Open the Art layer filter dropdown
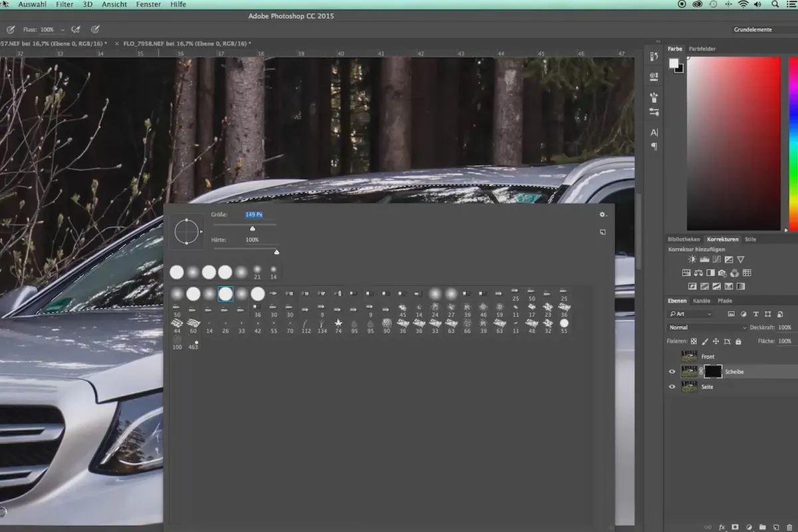 [x=690, y=314]
